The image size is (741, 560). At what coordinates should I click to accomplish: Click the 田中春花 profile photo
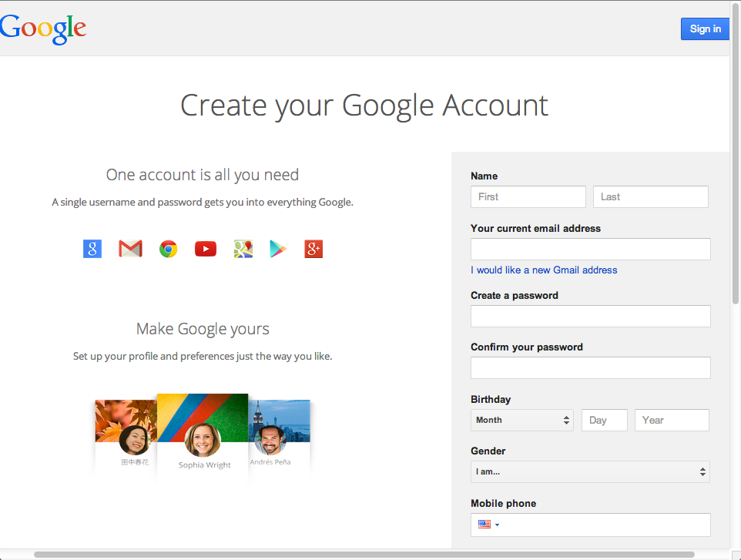coord(135,440)
